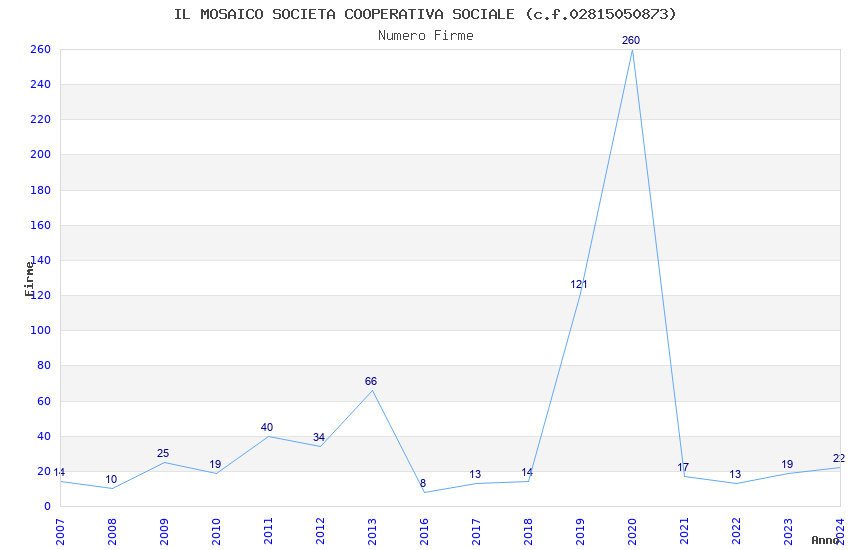The height and width of the screenshot is (550, 850).
Task: Click y-axis tick value 180
Action: [41, 190]
